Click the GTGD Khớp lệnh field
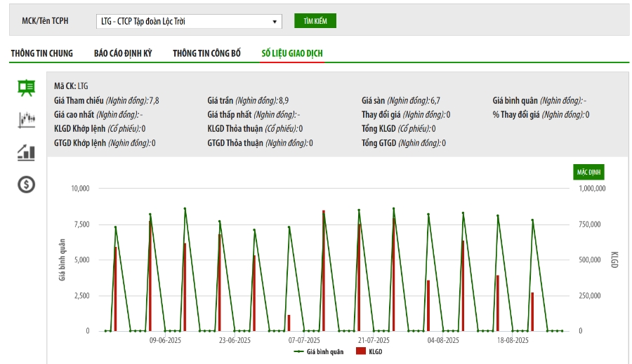The image size is (632, 364). click(x=105, y=143)
